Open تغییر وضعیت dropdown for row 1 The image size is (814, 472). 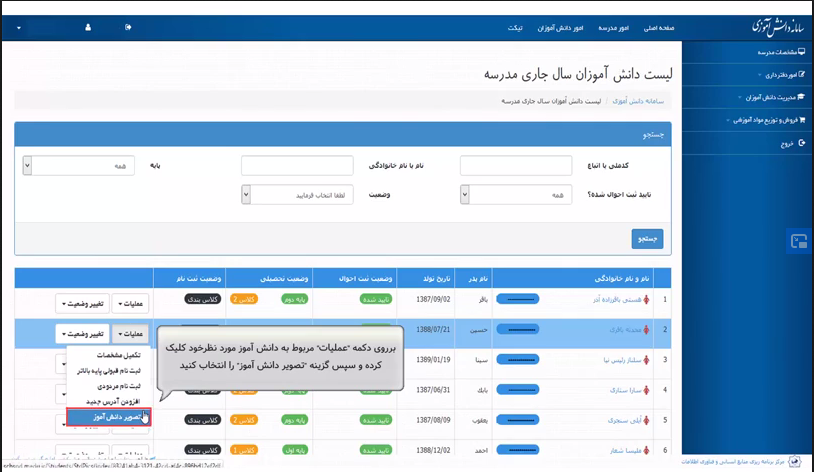[x=83, y=304]
